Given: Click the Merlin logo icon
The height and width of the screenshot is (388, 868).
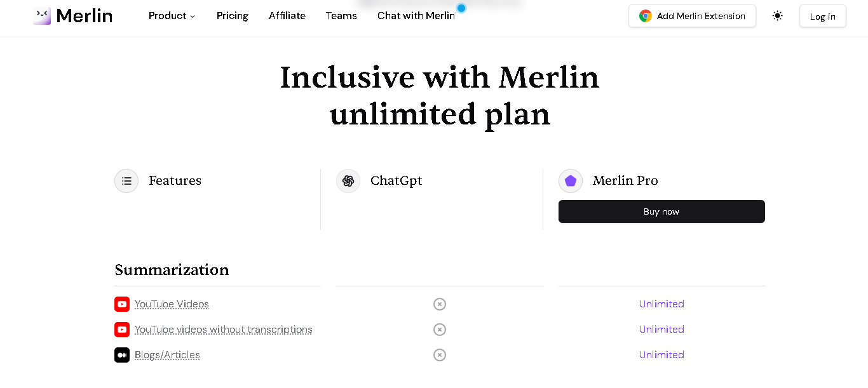Looking at the screenshot, I should [x=42, y=16].
